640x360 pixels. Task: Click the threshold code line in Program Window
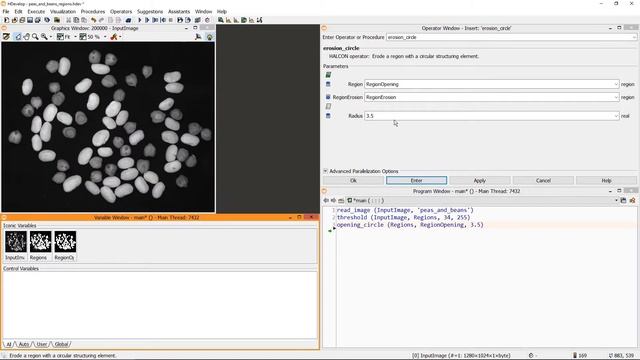coord(403,218)
